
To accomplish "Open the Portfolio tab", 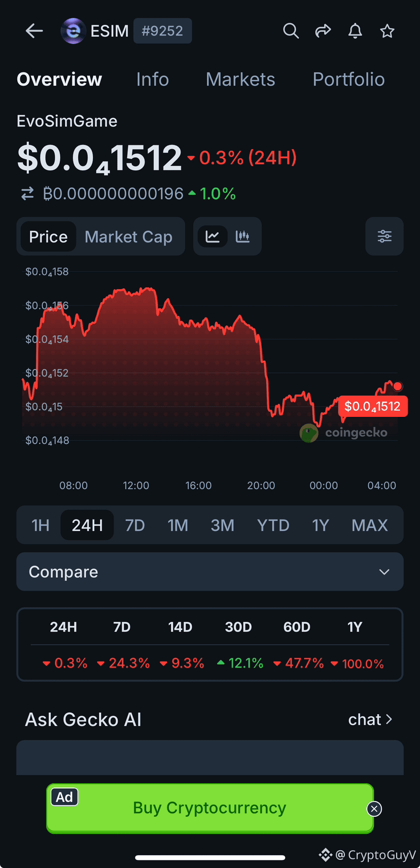I will pos(348,79).
